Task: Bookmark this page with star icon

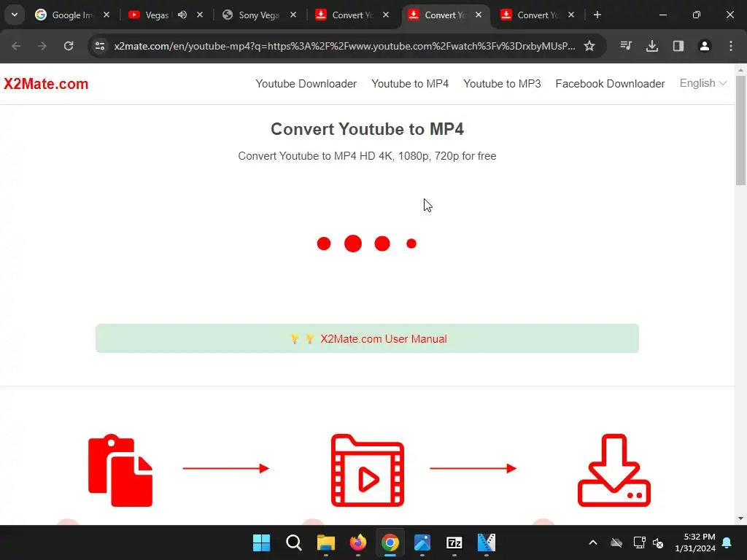Action: coord(589,46)
